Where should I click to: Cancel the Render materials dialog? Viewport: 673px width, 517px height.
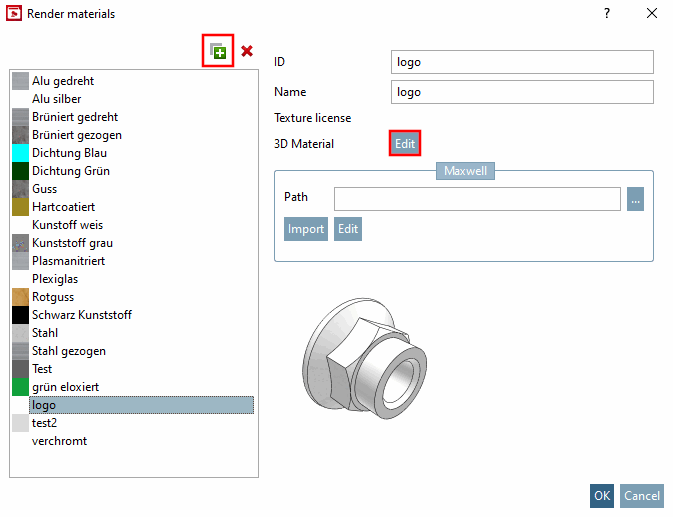[642, 496]
